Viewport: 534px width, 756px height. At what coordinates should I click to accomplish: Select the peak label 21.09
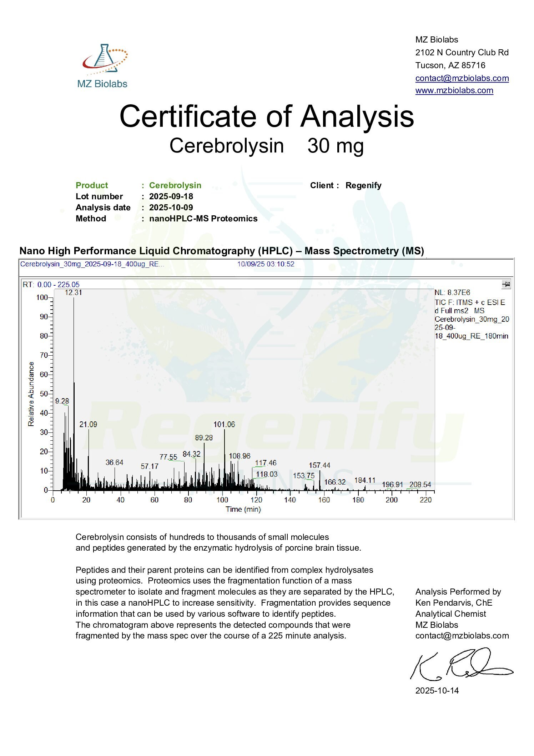[88, 424]
